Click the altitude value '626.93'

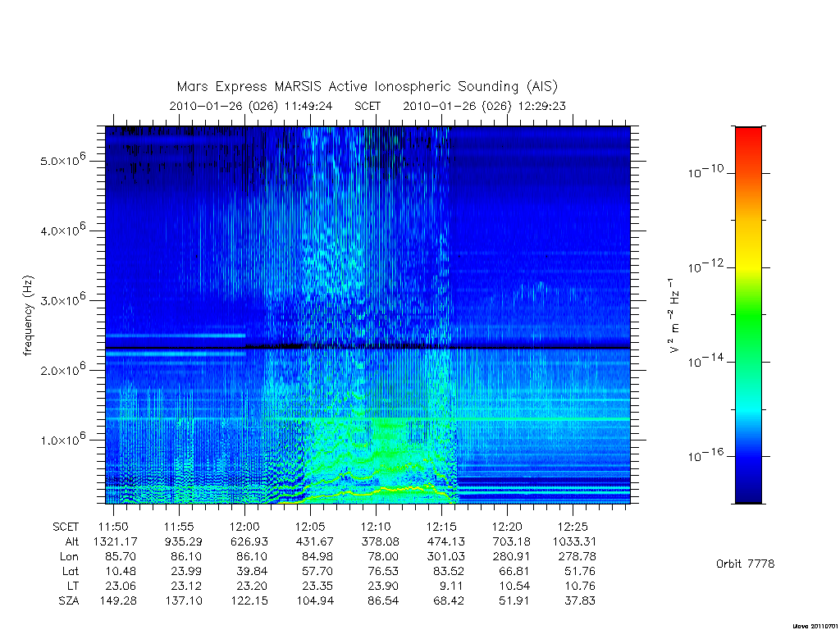[249, 541]
